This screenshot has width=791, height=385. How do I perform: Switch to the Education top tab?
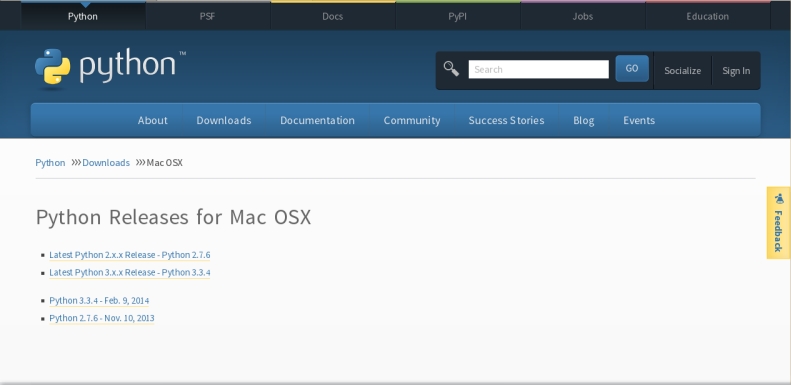pyautogui.click(x=707, y=16)
